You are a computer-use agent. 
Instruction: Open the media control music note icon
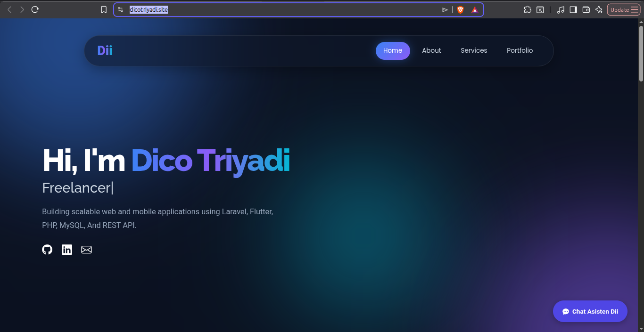click(x=561, y=9)
